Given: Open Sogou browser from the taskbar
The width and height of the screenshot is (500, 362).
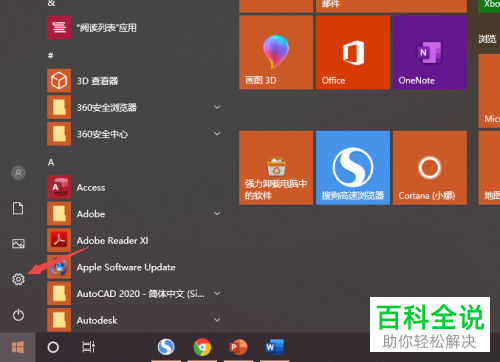Looking at the screenshot, I should pyautogui.click(x=166, y=347).
